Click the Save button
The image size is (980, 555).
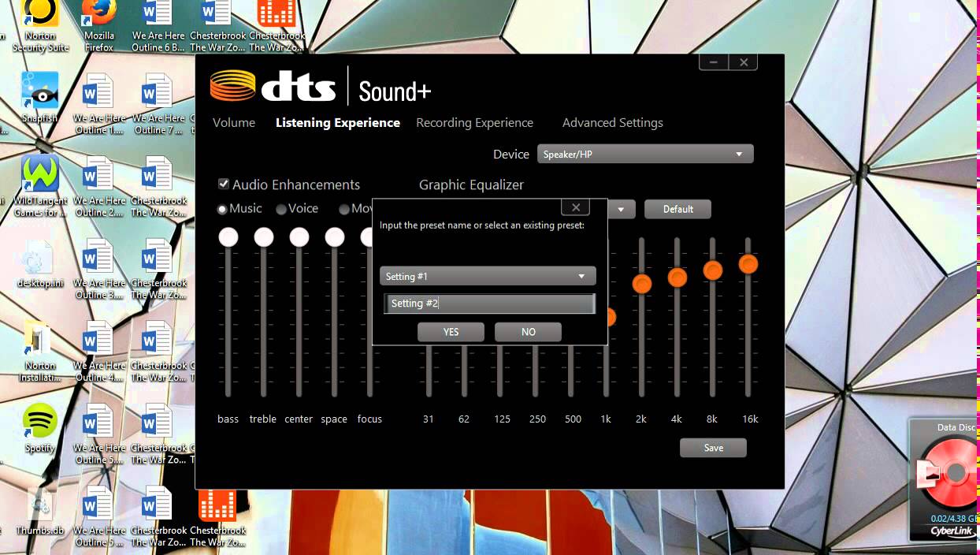(x=713, y=448)
